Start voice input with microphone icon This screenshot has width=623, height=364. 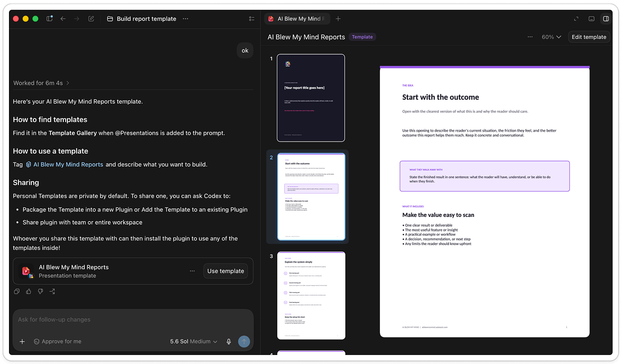pos(229,341)
